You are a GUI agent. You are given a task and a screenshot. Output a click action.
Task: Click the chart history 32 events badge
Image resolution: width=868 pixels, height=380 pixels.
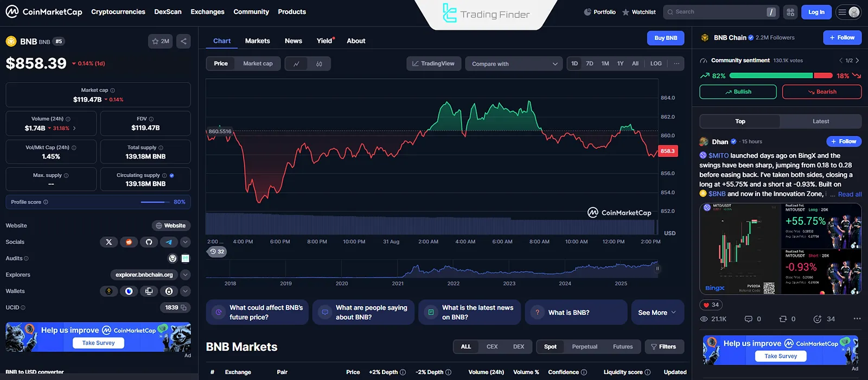218,252
